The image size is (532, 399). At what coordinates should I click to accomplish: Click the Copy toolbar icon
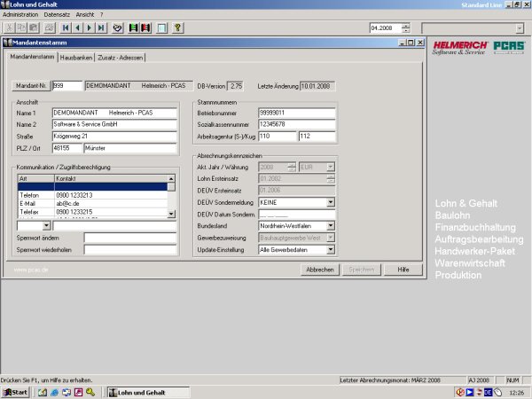tap(21, 27)
